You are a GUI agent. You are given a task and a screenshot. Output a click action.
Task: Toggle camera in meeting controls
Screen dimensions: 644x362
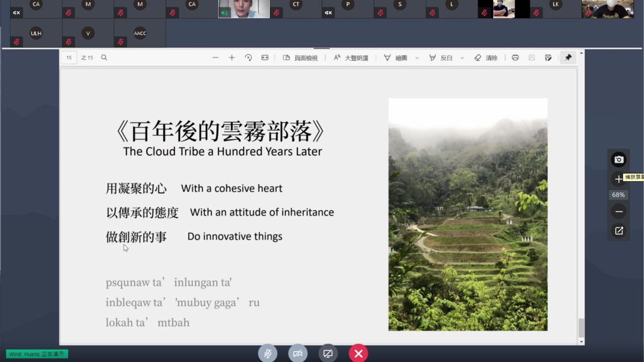pos(298,353)
